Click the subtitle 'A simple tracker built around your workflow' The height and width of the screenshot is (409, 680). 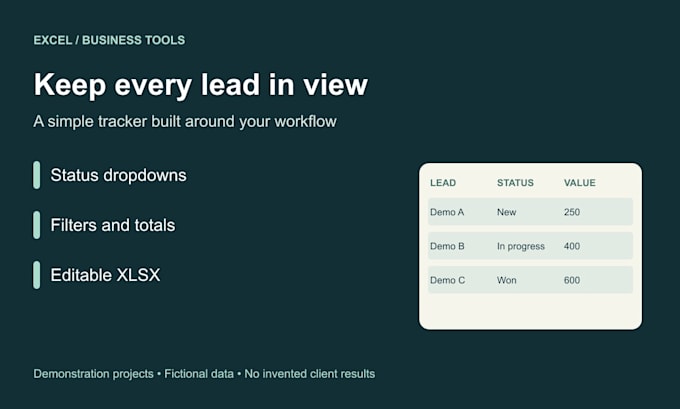click(x=185, y=122)
